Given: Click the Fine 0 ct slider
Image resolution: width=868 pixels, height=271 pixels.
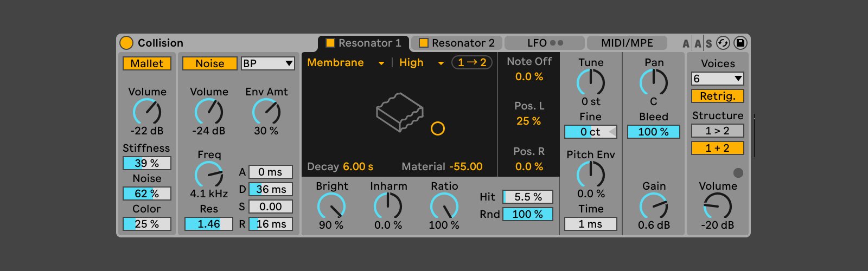Looking at the screenshot, I should pos(591,132).
